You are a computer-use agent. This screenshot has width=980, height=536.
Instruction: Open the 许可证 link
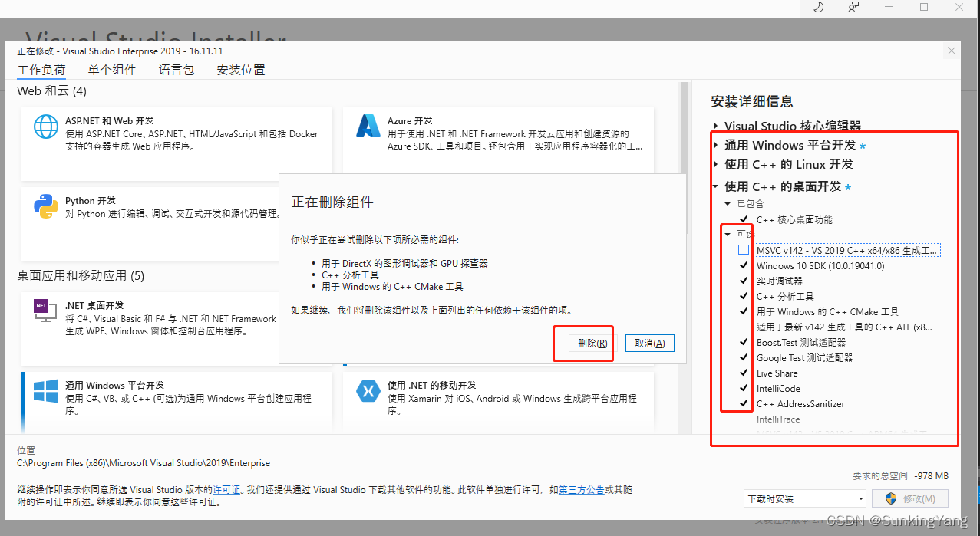(227, 489)
